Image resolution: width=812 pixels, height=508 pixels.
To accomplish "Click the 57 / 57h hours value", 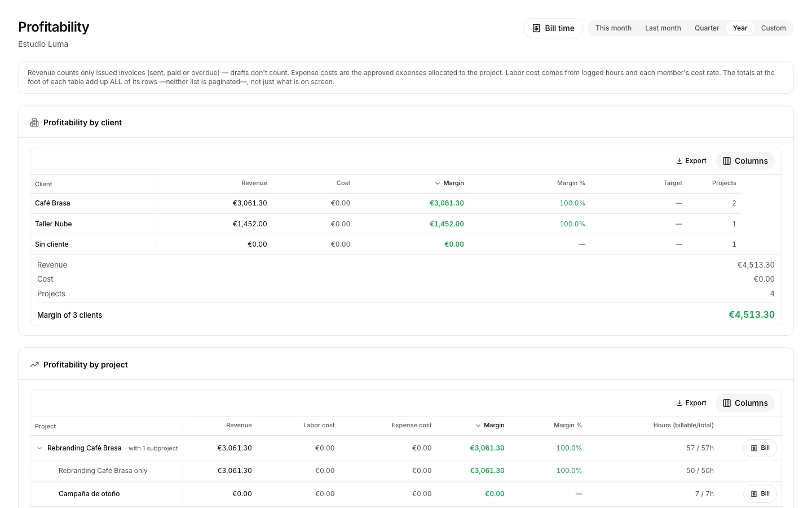I will pos(700,448).
